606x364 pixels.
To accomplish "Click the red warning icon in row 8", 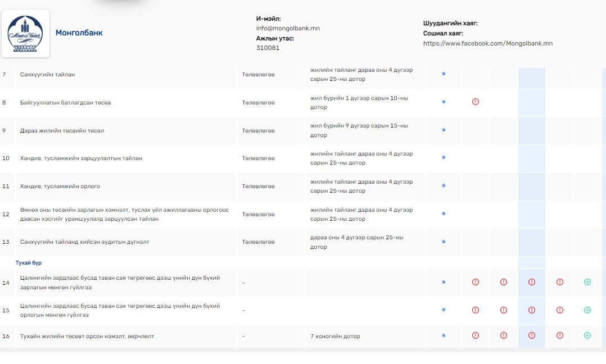I will click(x=476, y=102).
